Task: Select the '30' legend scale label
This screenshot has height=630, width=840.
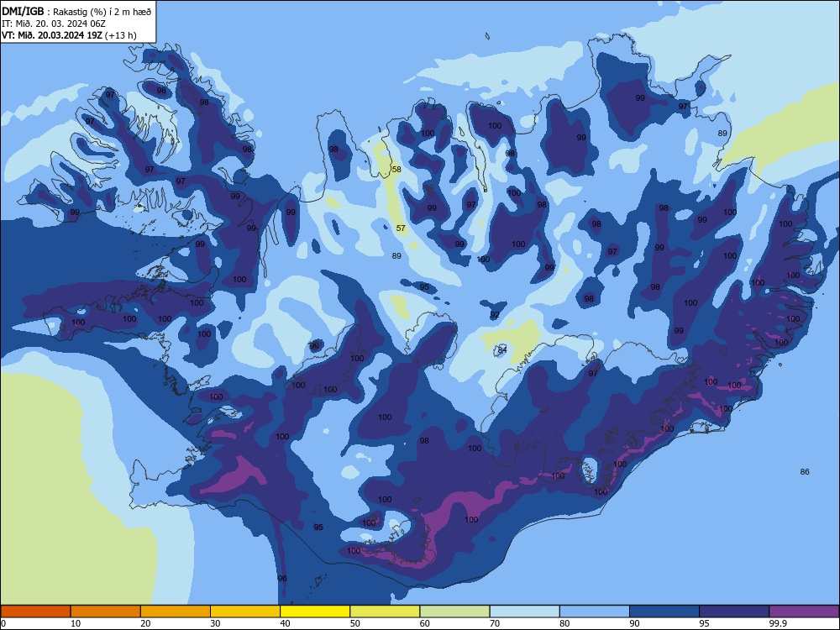Action: (x=215, y=623)
